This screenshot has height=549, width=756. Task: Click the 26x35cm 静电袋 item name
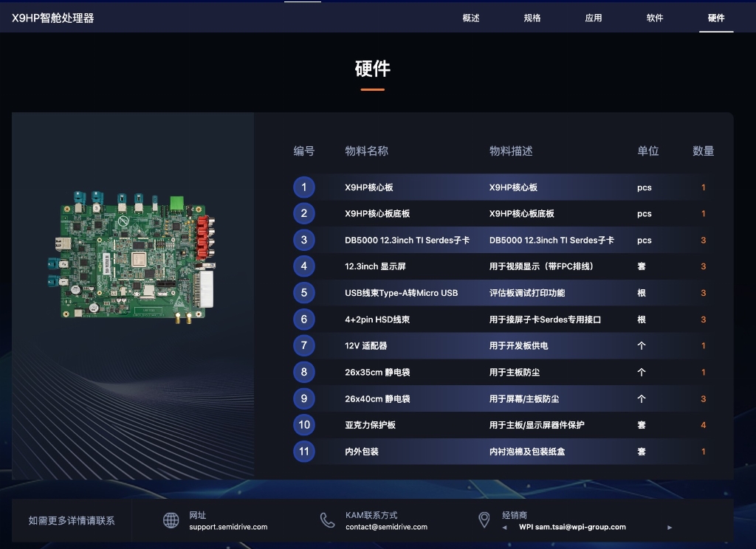377,372
